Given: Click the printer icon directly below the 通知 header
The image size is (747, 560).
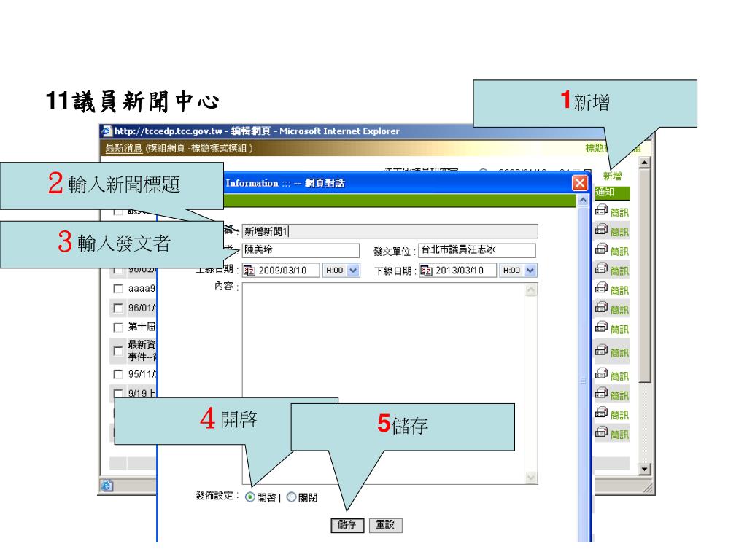Looking at the screenshot, I should pos(602,210).
